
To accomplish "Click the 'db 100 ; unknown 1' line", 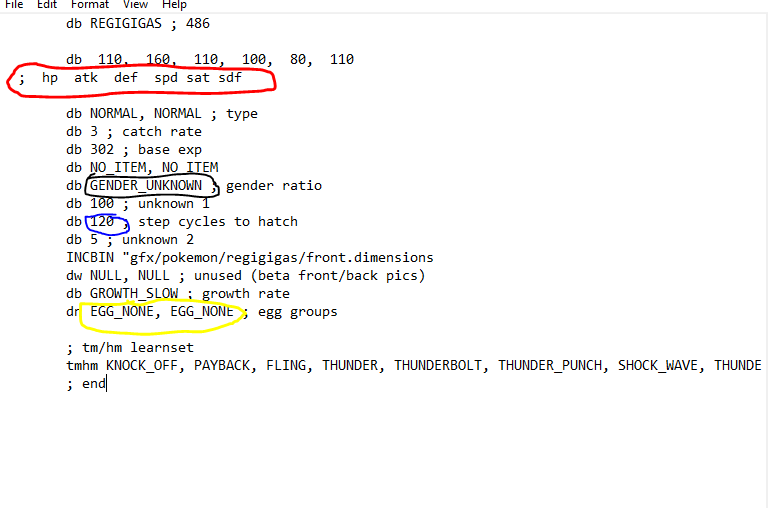I will click(138, 204).
